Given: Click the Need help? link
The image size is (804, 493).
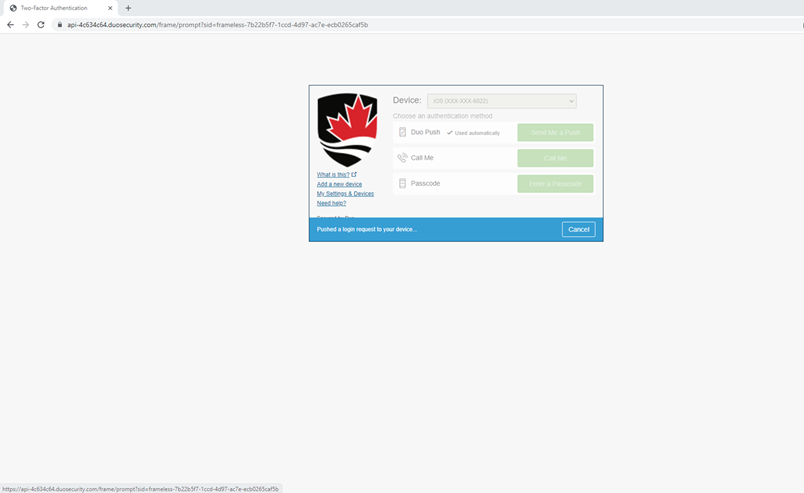Looking at the screenshot, I should 331,203.
